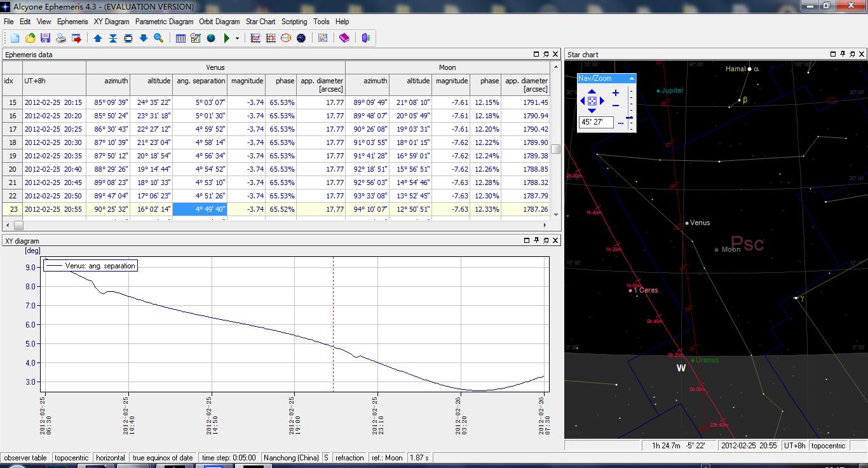Toggle pin on XY diagram panel
Image resolution: width=868 pixels, height=468 pixels.
(536, 240)
